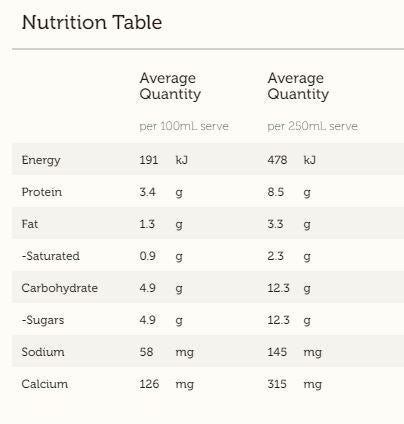Click the 3.4 g protein value
The height and width of the screenshot is (424, 404).
point(161,192)
